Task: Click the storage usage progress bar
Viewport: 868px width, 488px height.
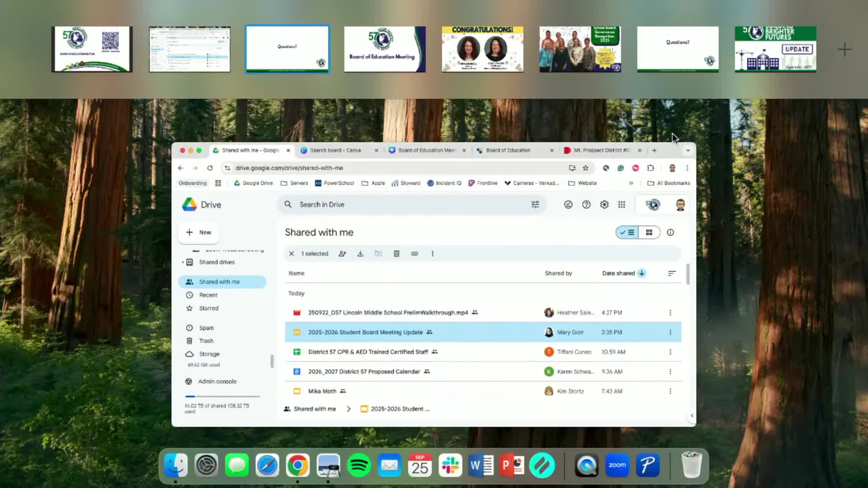Action: [222, 396]
